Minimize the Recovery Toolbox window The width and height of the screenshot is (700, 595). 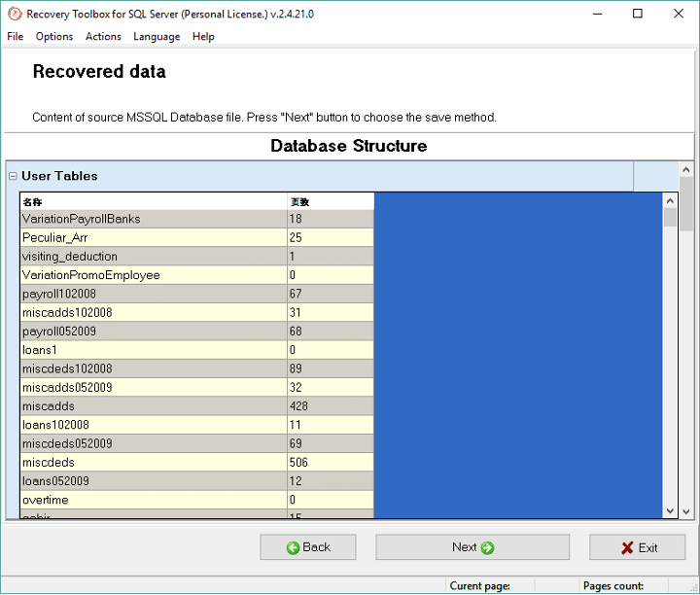tap(597, 14)
